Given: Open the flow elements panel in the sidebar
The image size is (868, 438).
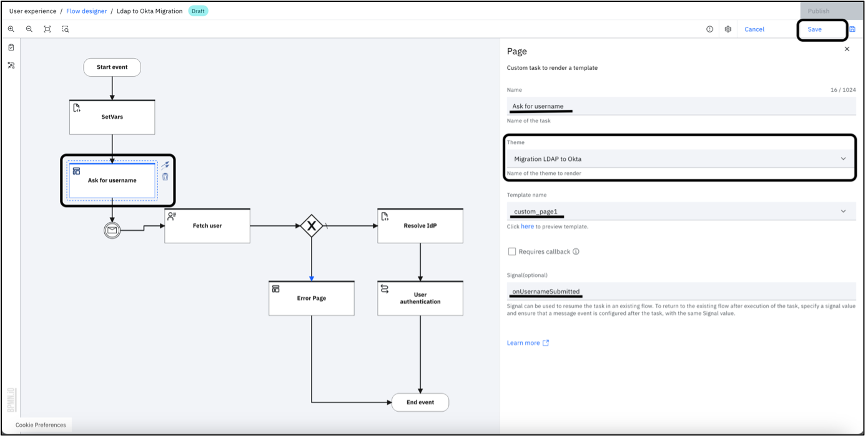Looking at the screenshot, I should (x=11, y=65).
